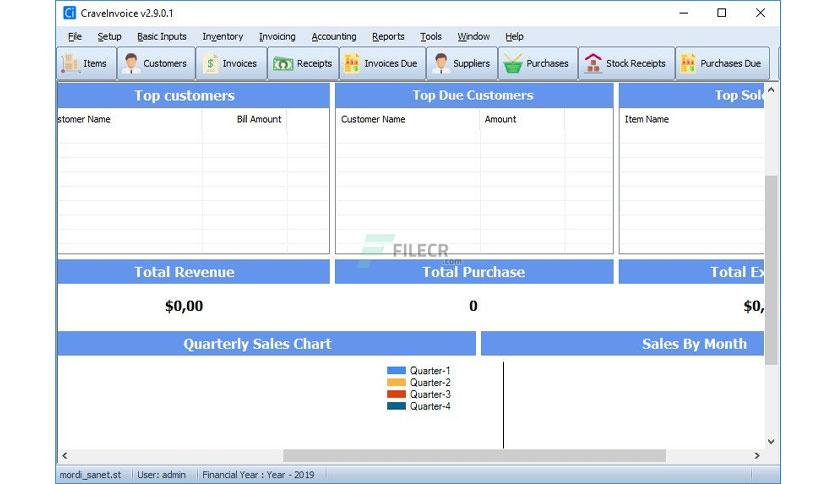Click the 'mordi_sanet.st' status bar entry
This screenshot has height=484, width=836.
coord(90,475)
